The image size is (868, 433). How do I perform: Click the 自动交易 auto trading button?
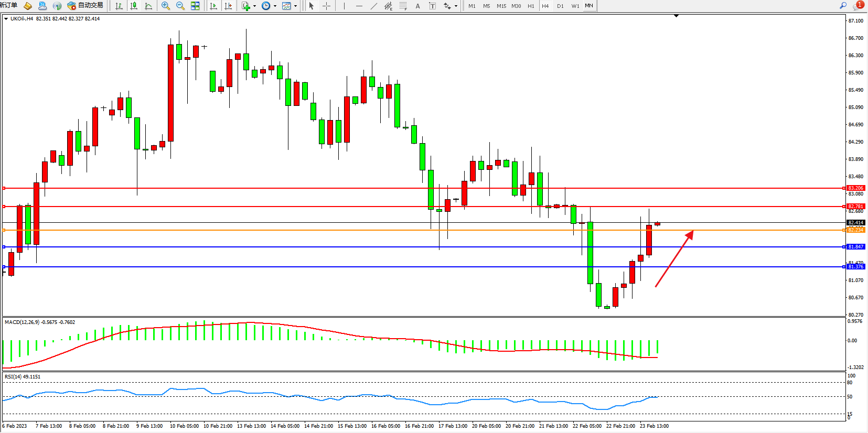click(x=86, y=5)
